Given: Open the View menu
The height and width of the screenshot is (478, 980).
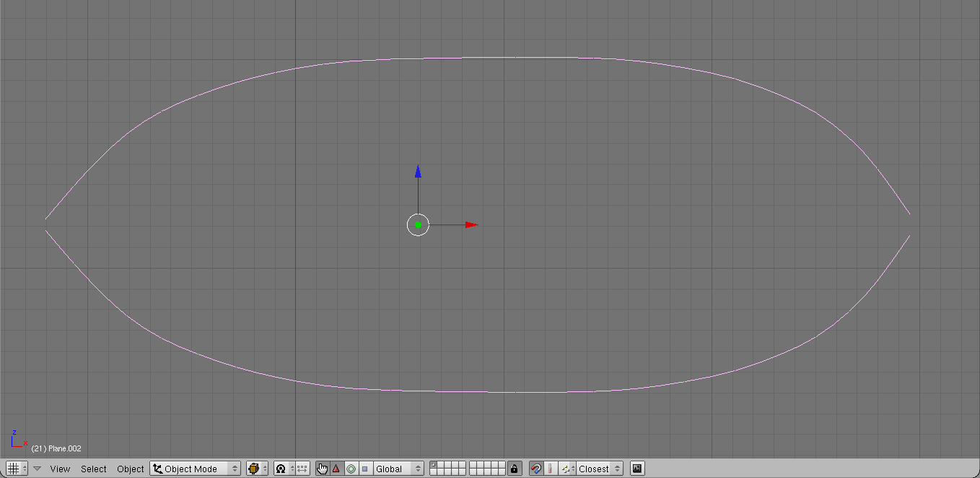Looking at the screenshot, I should (x=60, y=469).
